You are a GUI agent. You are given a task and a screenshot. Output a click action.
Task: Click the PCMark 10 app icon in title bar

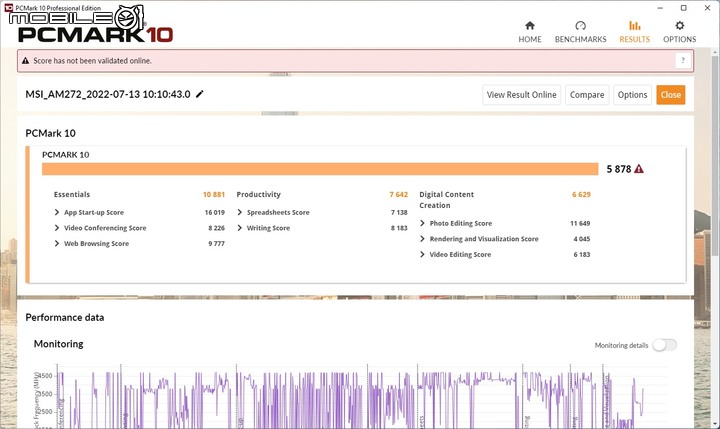click(x=8, y=7)
